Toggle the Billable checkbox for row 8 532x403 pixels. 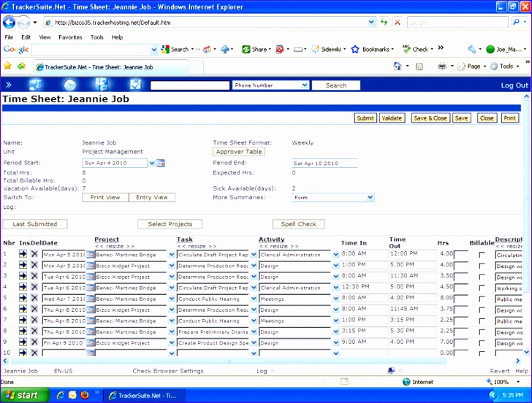tap(482, 332)
